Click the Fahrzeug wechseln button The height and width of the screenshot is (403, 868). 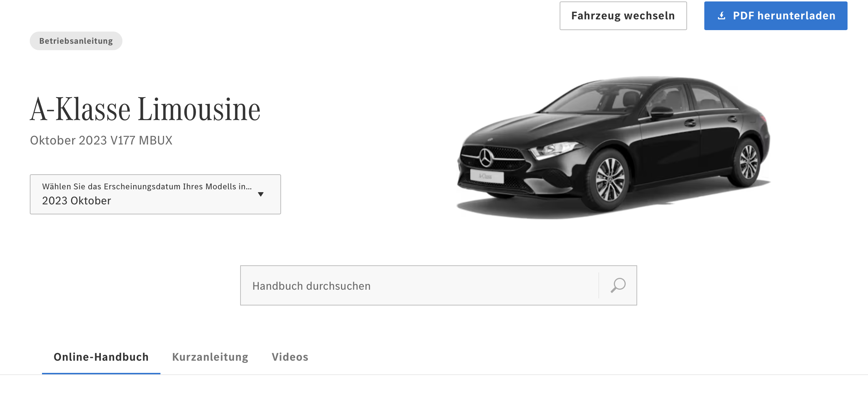(x=623, y=16)
